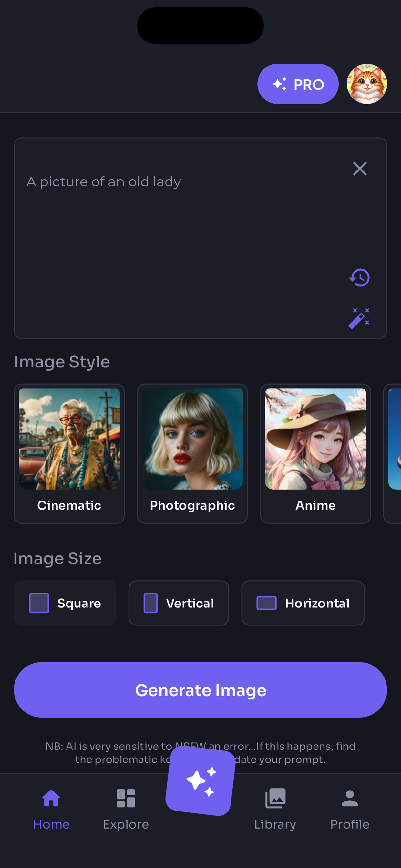The image size is (401, 868).
Task: Select Vertical image size
Action: tap(179, 603)
